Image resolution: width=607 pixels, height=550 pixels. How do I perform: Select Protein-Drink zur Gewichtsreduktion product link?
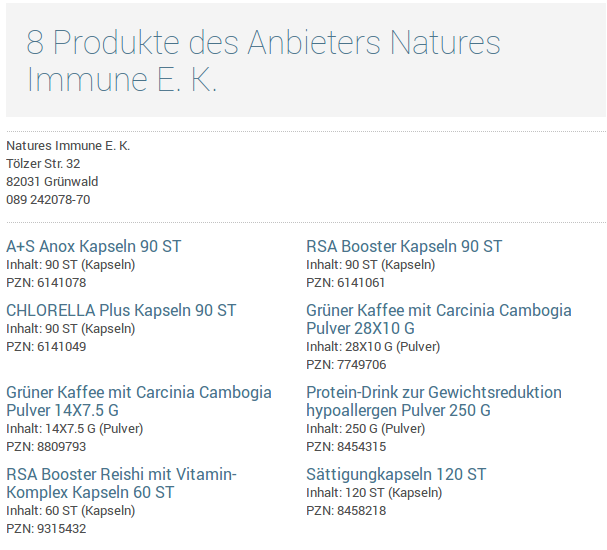[x=434, y=401]
